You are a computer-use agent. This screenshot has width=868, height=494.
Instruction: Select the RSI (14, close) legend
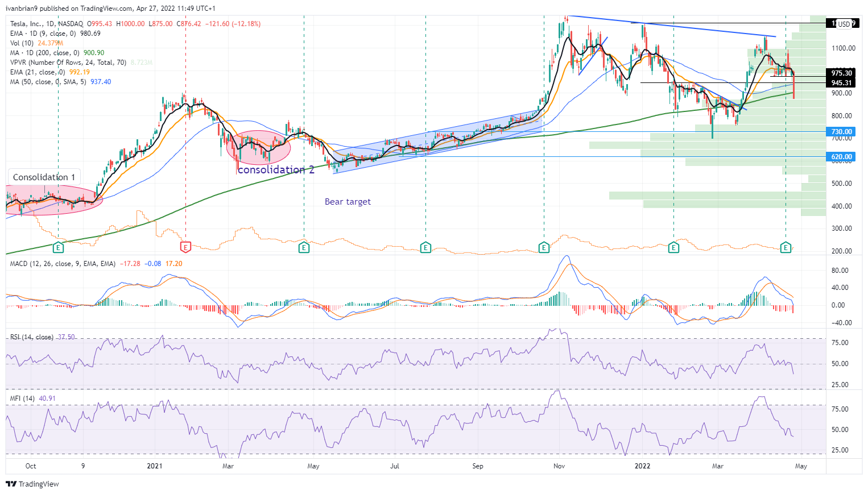click(32, 337)
